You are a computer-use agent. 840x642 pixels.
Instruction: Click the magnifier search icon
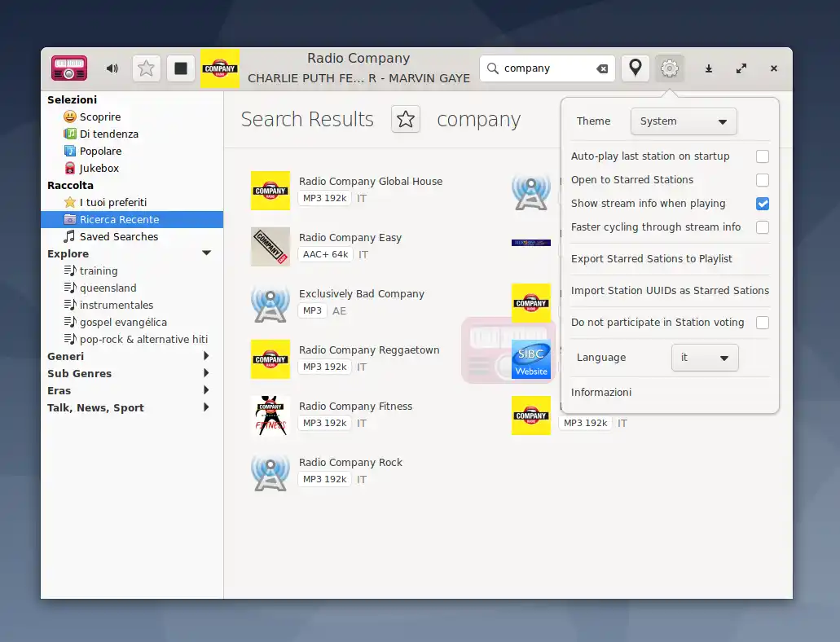[x=492, y=68]
